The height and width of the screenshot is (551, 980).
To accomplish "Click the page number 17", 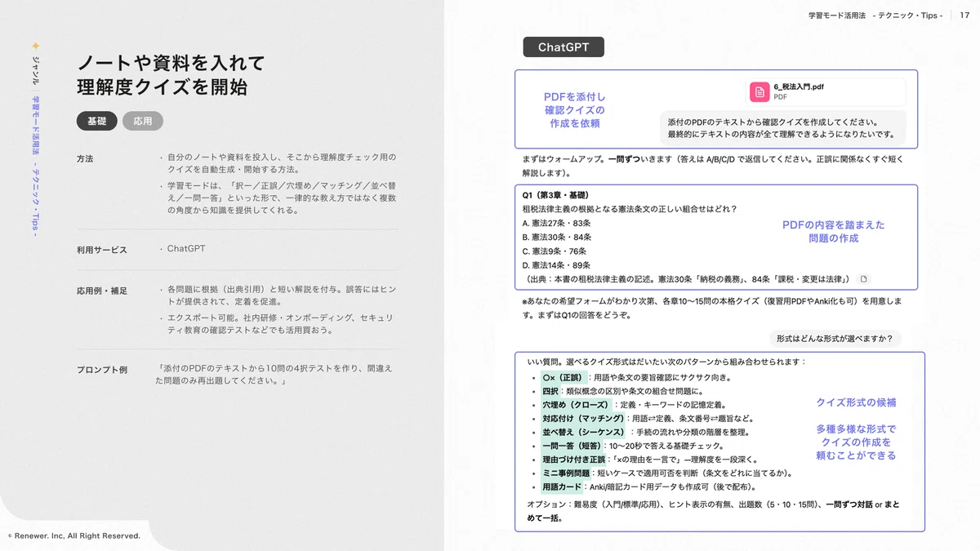I will point(964,16).
